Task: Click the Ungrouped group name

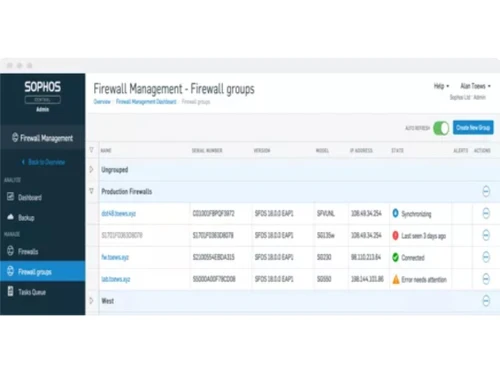Action: pyautogui.click(x=115, y=170)
